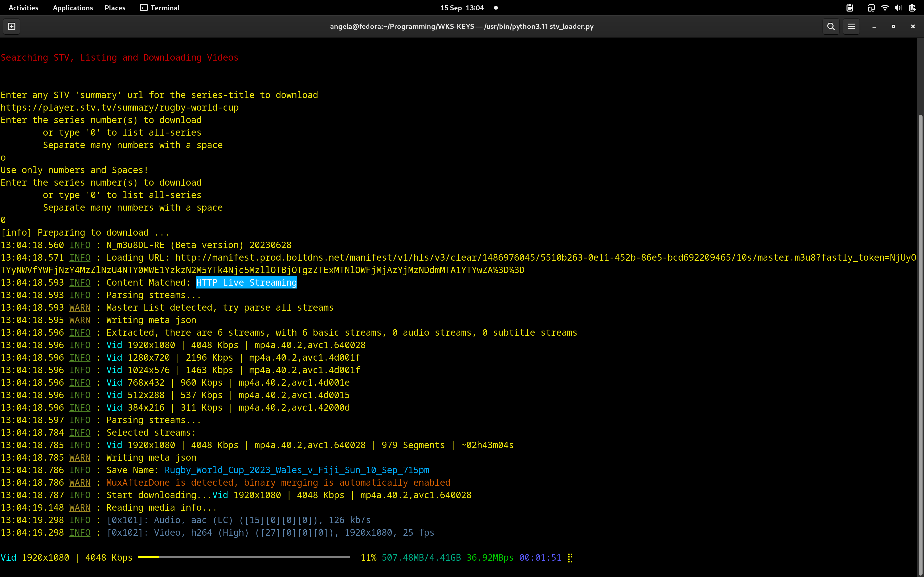Maximize the terminal window

point(893,26)
